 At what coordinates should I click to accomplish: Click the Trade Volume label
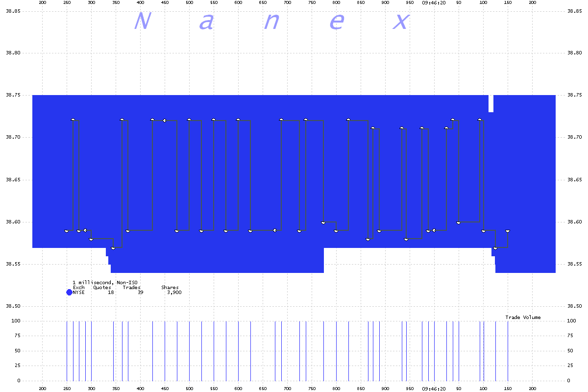pos(523,318)
